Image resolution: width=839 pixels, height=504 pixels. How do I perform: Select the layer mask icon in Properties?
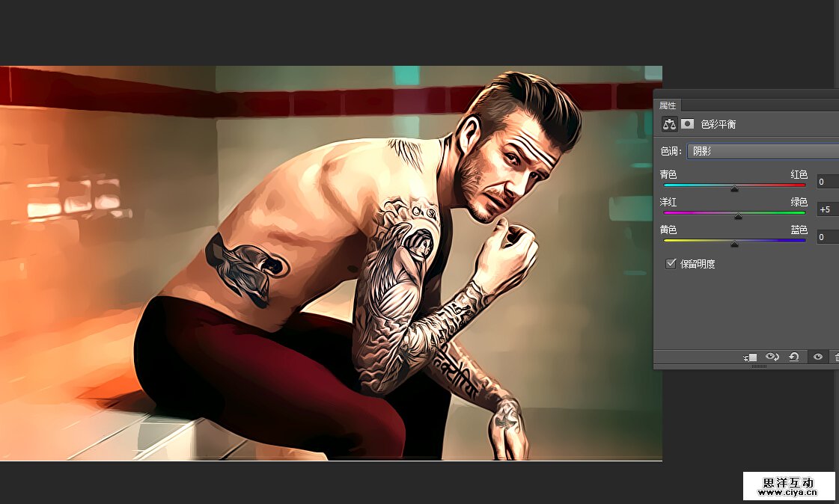click(x=687, y=124)
